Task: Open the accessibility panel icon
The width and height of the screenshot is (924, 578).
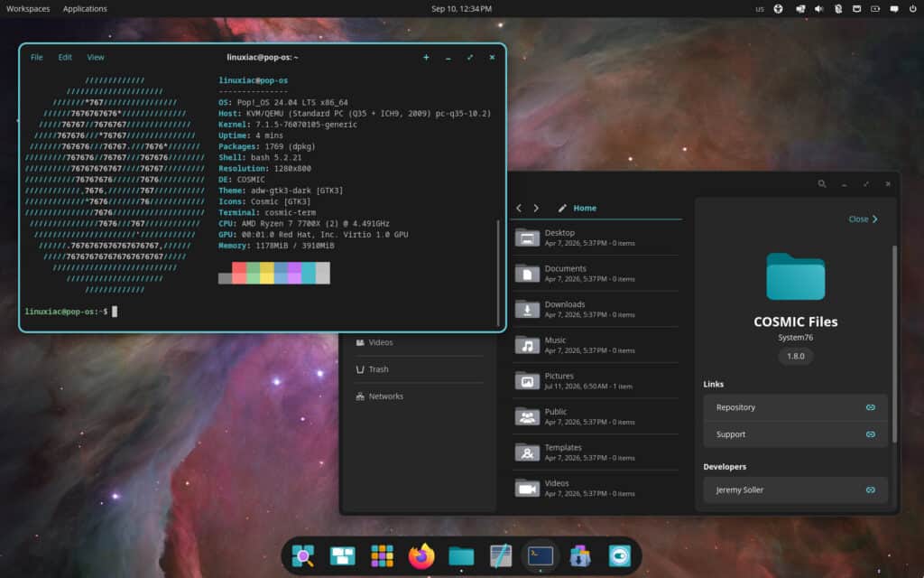Action: click(778, 9)
